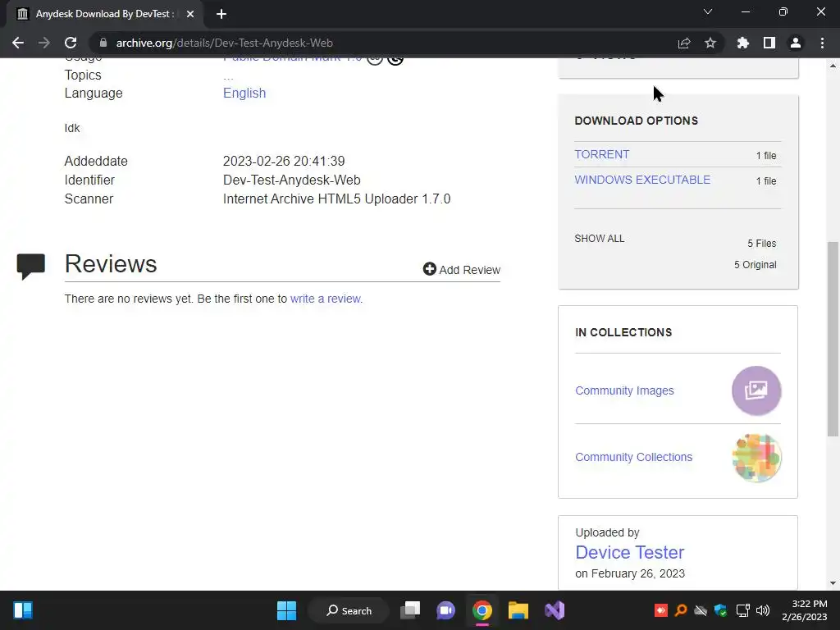Open the Chrome profile menu

[x=796, y=43]
